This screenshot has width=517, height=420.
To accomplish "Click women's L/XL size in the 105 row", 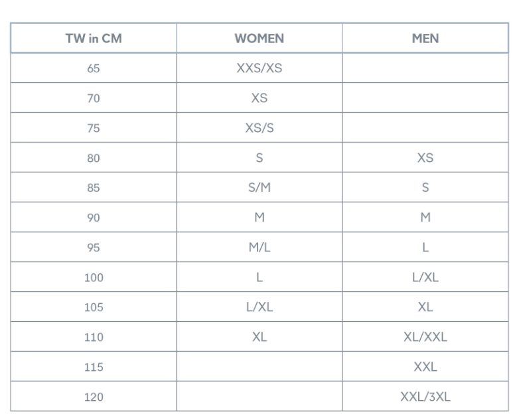I will (x=259, y=307).
